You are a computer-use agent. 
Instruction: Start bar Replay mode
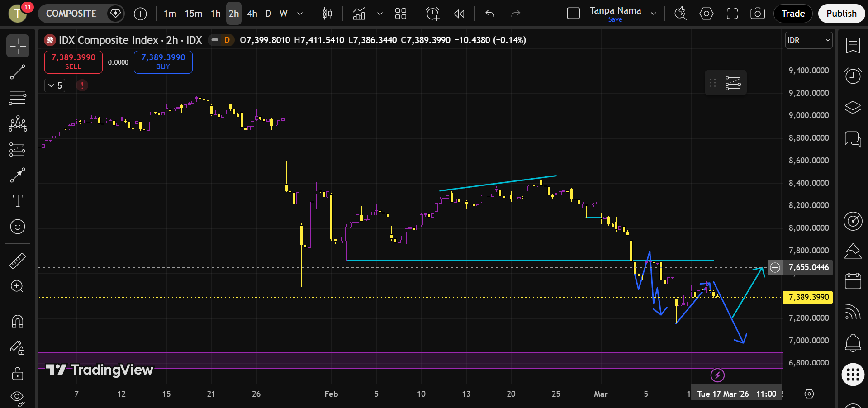459,14
